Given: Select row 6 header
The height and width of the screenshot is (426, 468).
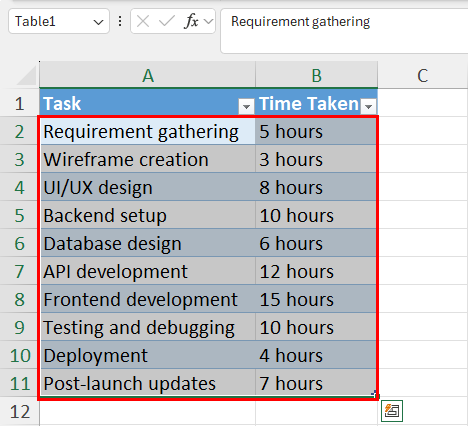Looking at the screenshot, I should (x=19, y=243).
